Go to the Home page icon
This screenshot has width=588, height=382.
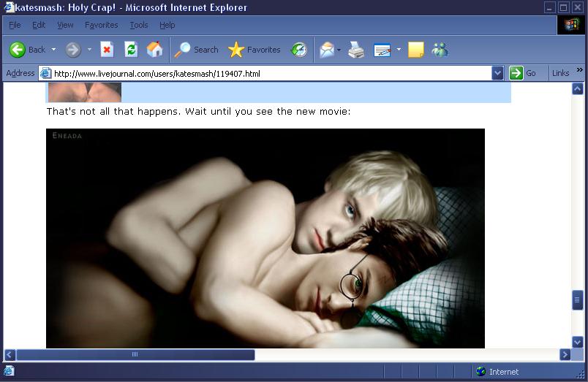click(154, 50)
